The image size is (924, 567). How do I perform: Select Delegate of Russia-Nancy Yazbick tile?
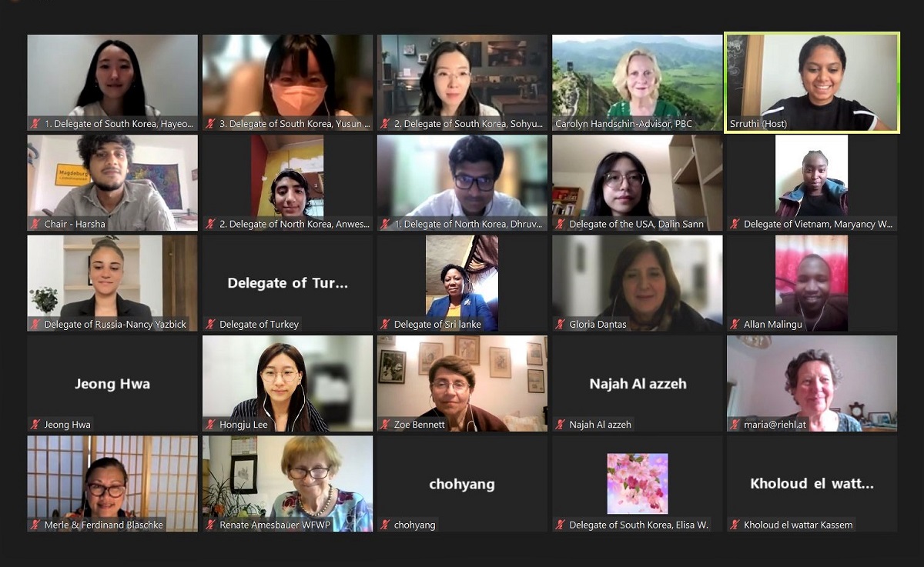[x=112, y=283]
